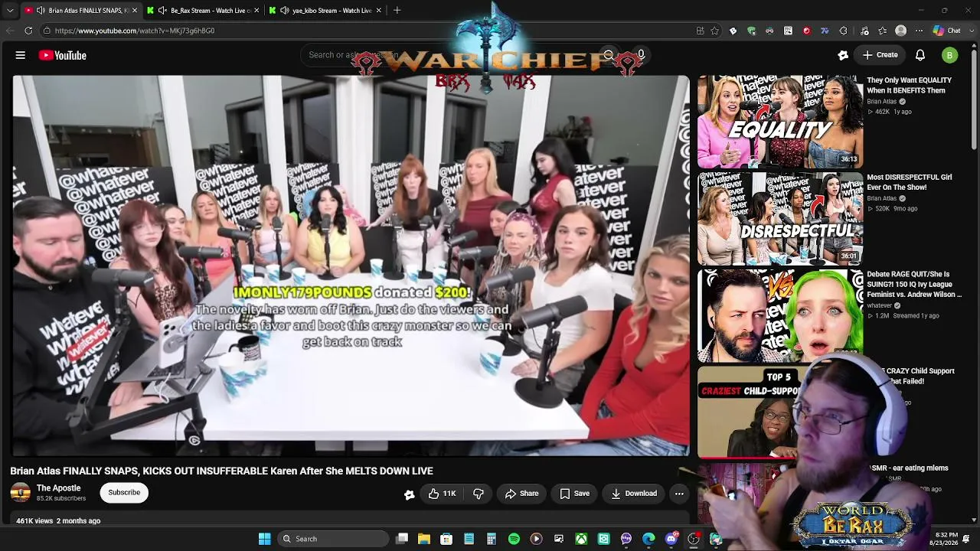Download the video

click(x=634, y=494)
